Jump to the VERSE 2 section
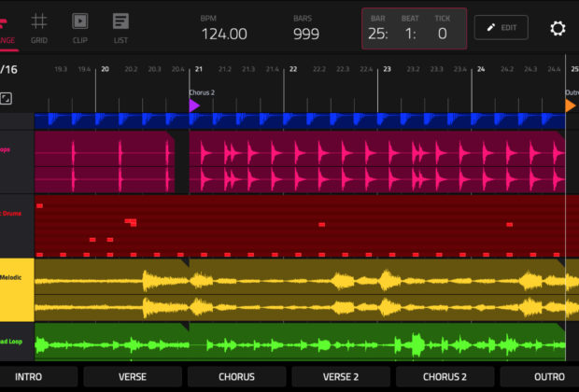This screenshot has height=392, width=579. pyautogui.click(x=341, y=377)
